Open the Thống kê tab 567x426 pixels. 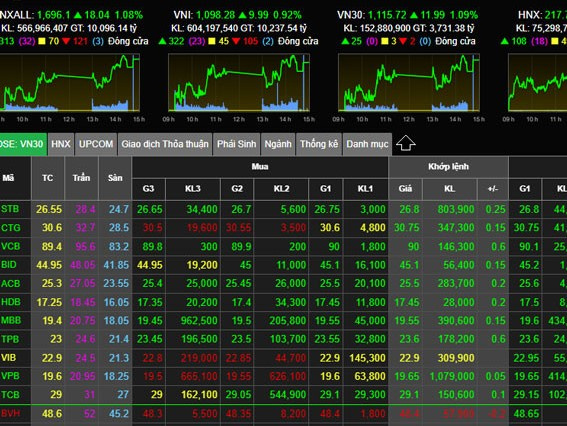[319, 144]
